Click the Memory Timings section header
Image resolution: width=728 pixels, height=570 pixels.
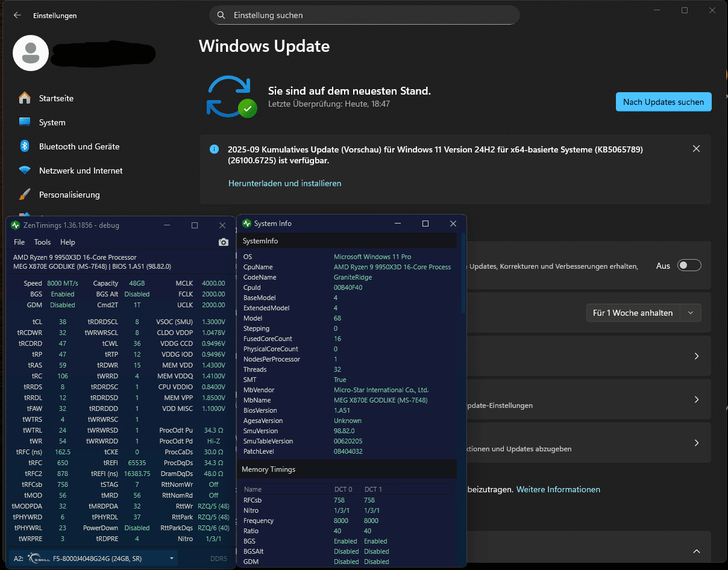point(347,469)
